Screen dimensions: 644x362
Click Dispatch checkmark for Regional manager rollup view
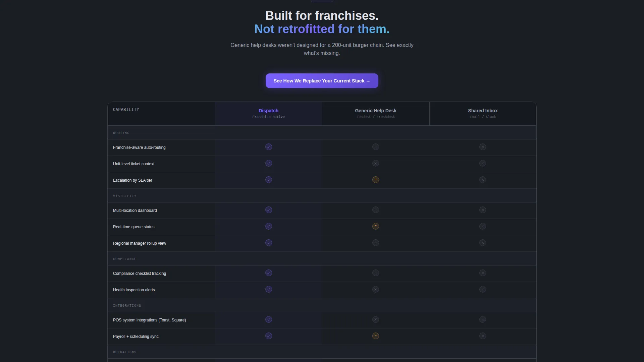[269, 243]
